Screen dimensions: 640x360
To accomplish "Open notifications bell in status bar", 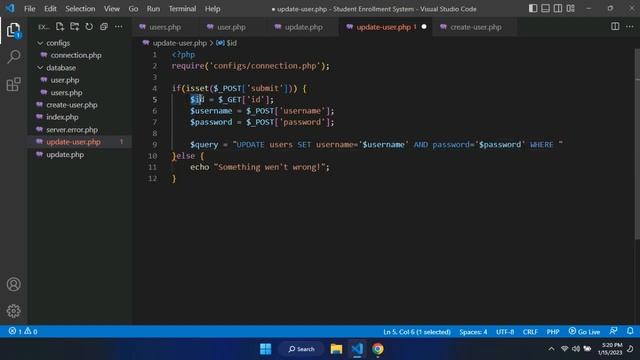I will click(630, 331).
